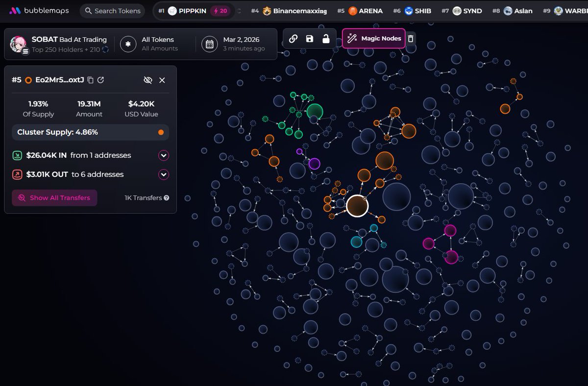Select the #8 Aslan trending token
This screenshot has height=386, width=588.
[512, 11]
